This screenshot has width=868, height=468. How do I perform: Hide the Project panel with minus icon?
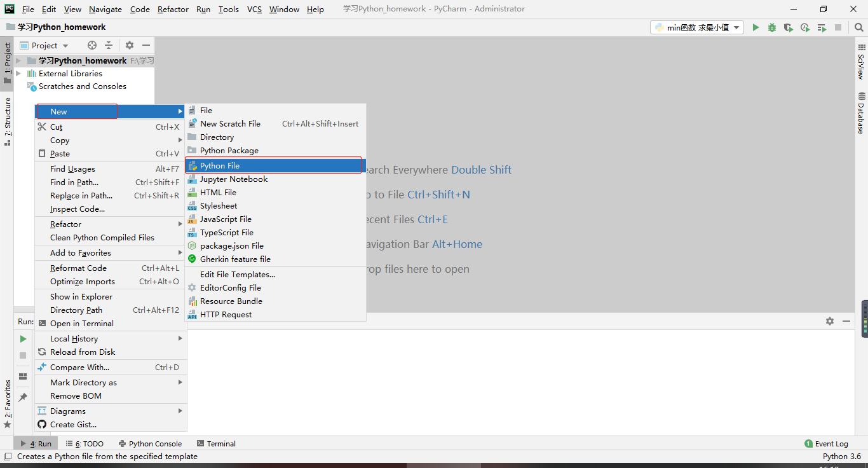146,45
